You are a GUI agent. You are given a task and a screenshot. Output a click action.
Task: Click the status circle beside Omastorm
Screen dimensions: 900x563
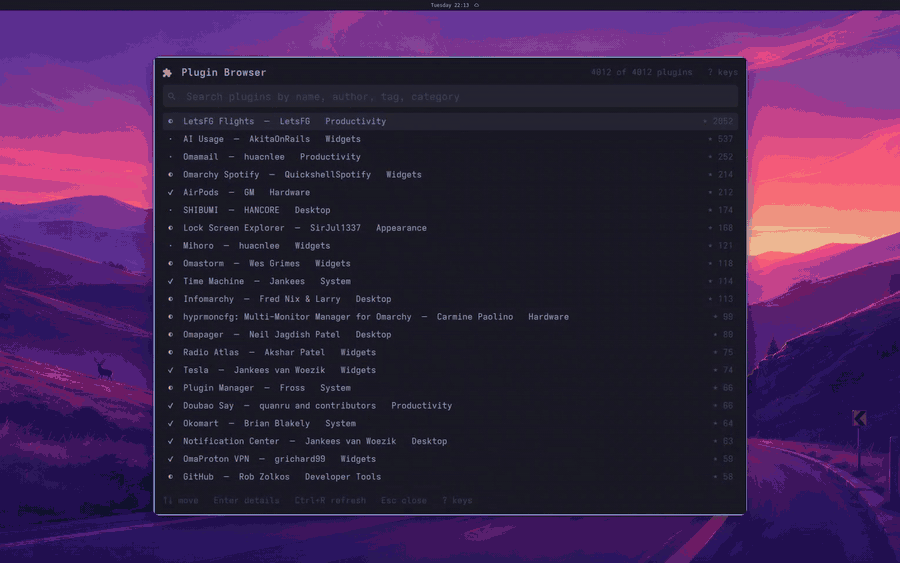coord(170,263)
